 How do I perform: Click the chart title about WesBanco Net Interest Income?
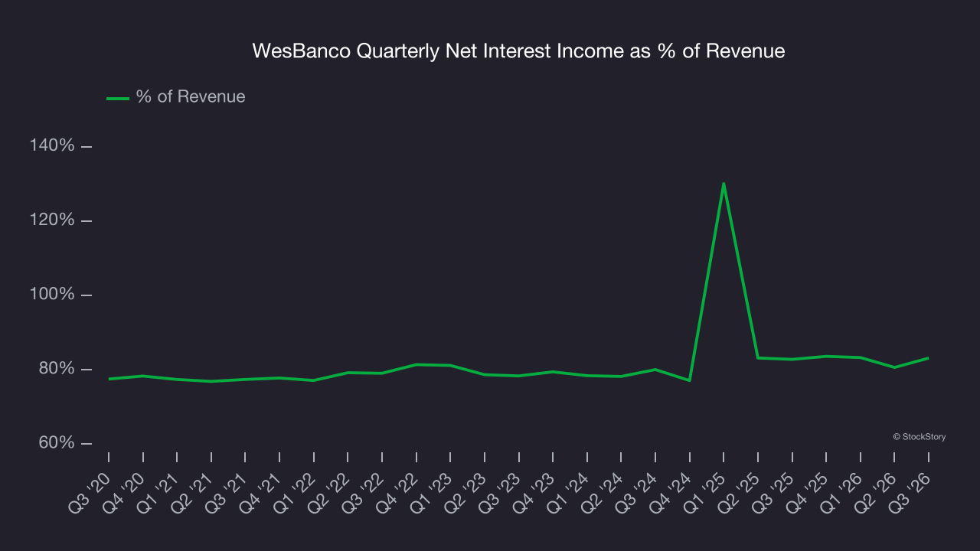pyautogui.click(x=519, y=51)
